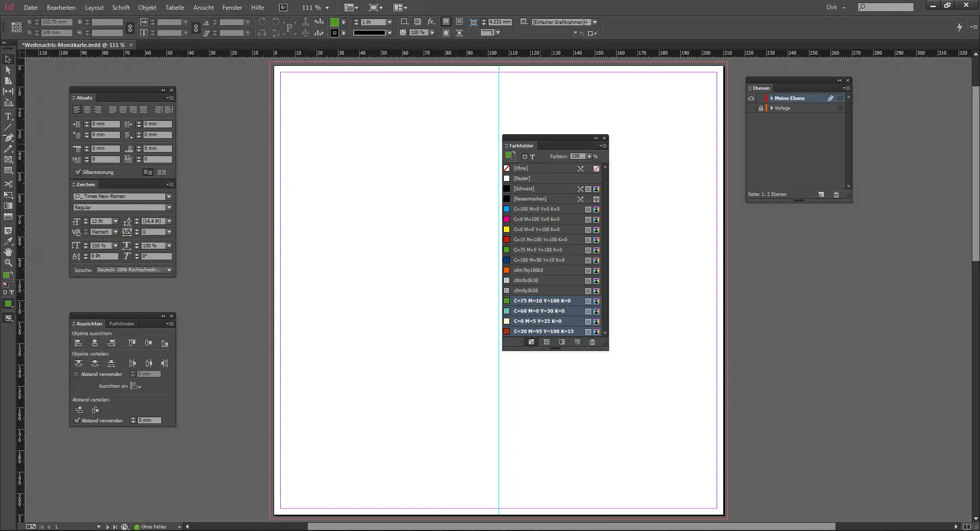
Task: Hide the Meine Ebene layer via eye icon
Action: (751, 98)
